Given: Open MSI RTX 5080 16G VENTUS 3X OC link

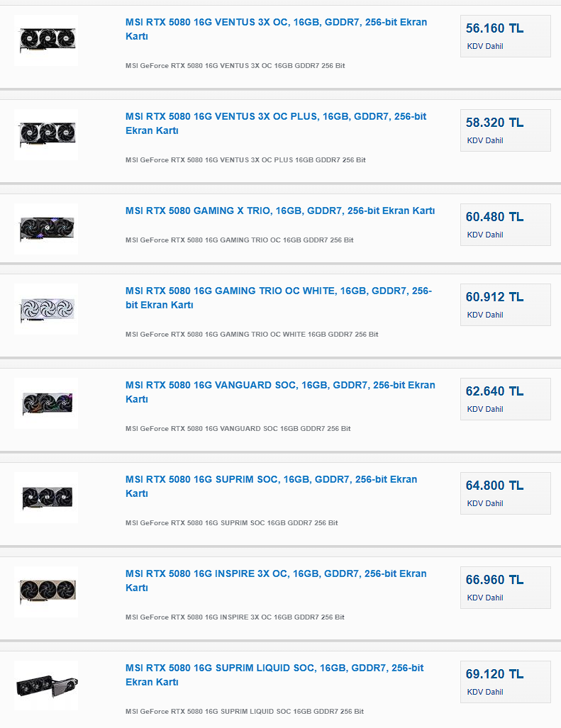Looking at the screenshot, I should [277, 29].
